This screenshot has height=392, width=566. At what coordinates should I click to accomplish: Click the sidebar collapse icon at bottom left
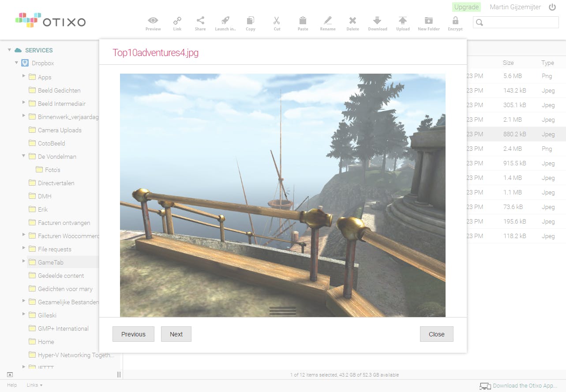click(x=10, y=375)
